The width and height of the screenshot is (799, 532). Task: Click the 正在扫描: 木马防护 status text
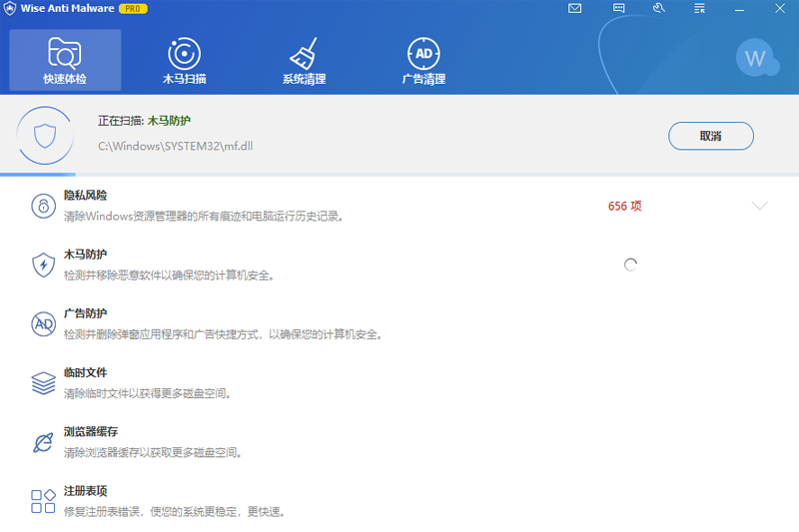pyautogui.click(x=144, y=121)
